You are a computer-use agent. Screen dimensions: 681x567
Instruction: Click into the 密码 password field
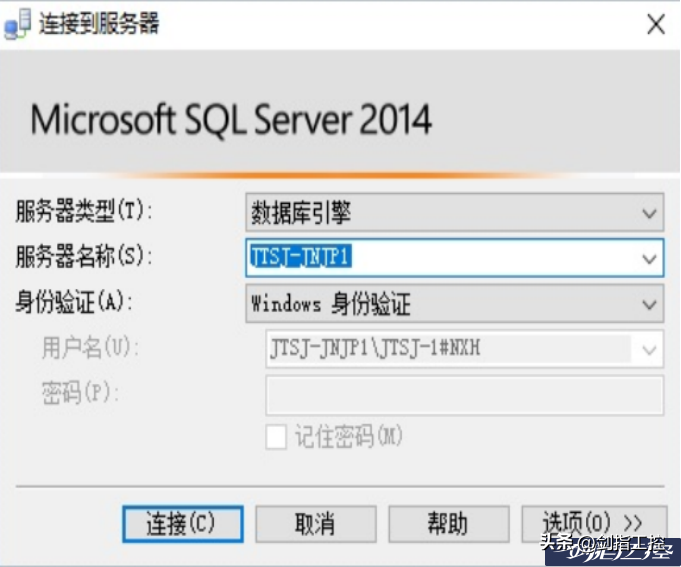click(x=463, y=395)
